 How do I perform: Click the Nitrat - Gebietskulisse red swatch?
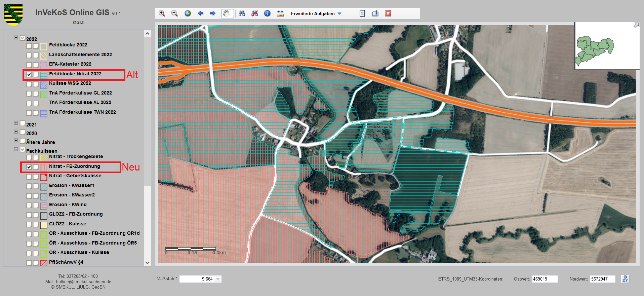(44, 177)
